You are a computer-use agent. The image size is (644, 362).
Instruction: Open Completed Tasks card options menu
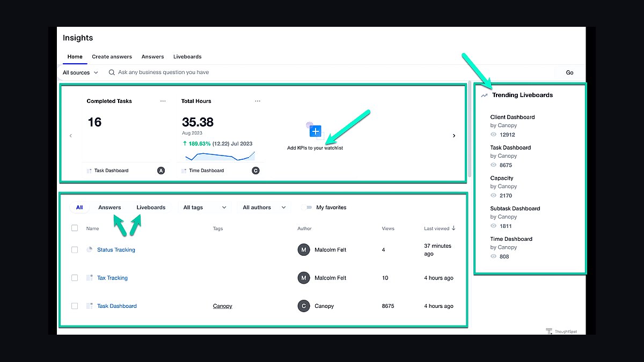pos(163,101)
